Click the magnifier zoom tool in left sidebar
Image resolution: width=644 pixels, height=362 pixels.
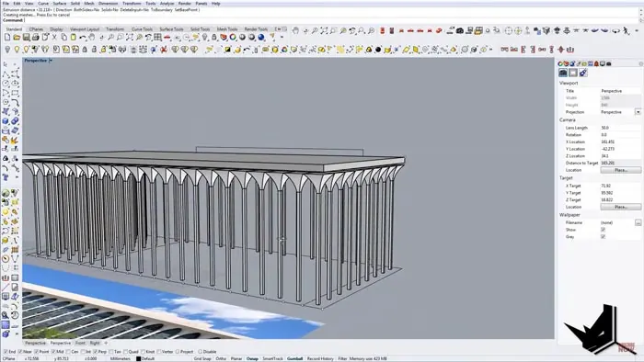[6, 315]
